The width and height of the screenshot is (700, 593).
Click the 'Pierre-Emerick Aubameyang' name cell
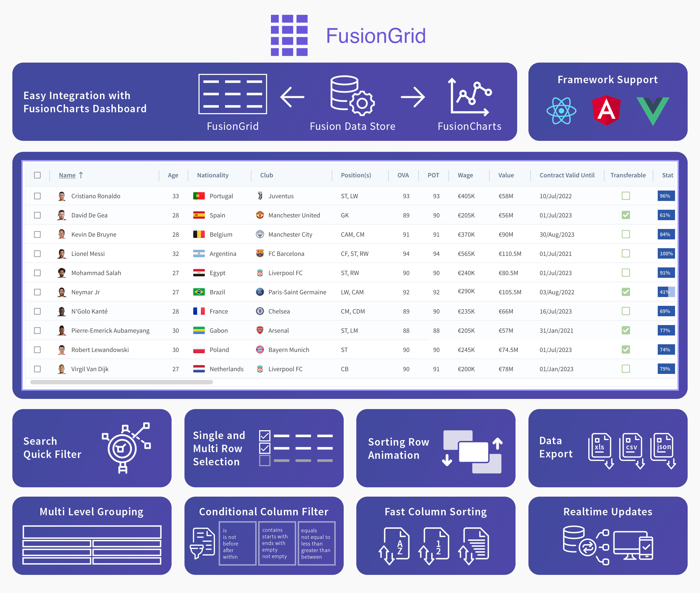coord(110,331)
